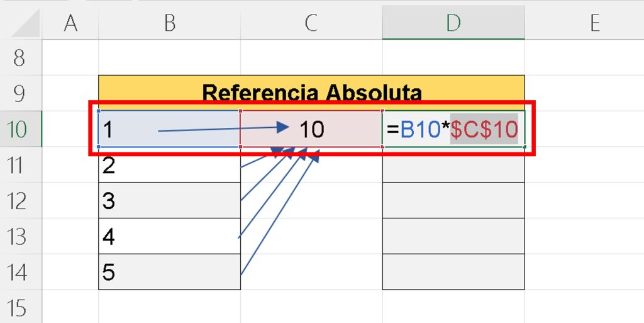Click empty cell D12

(453, 200)
